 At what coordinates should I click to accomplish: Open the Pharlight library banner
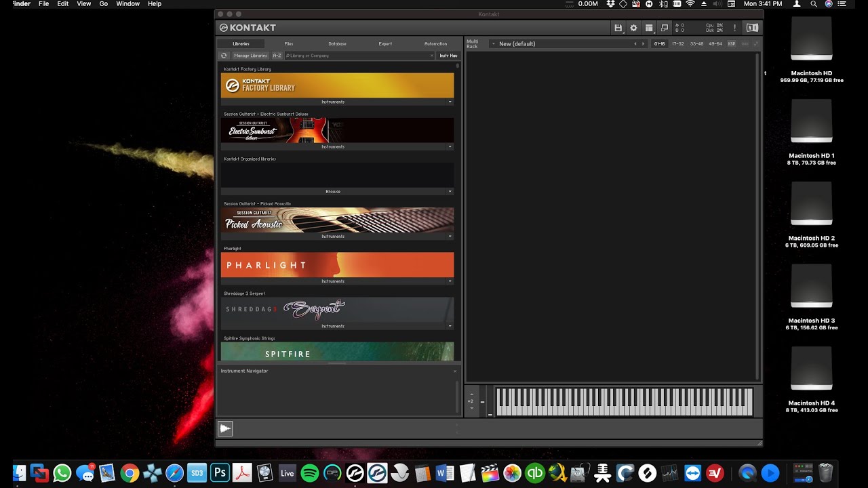click(x=337, y=265)
